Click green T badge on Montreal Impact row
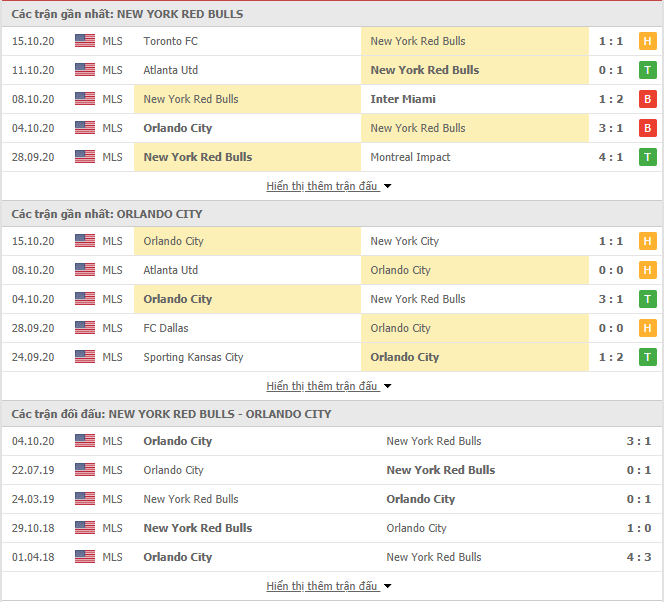This screenshot has width=664, height=602. click(647, 157)
